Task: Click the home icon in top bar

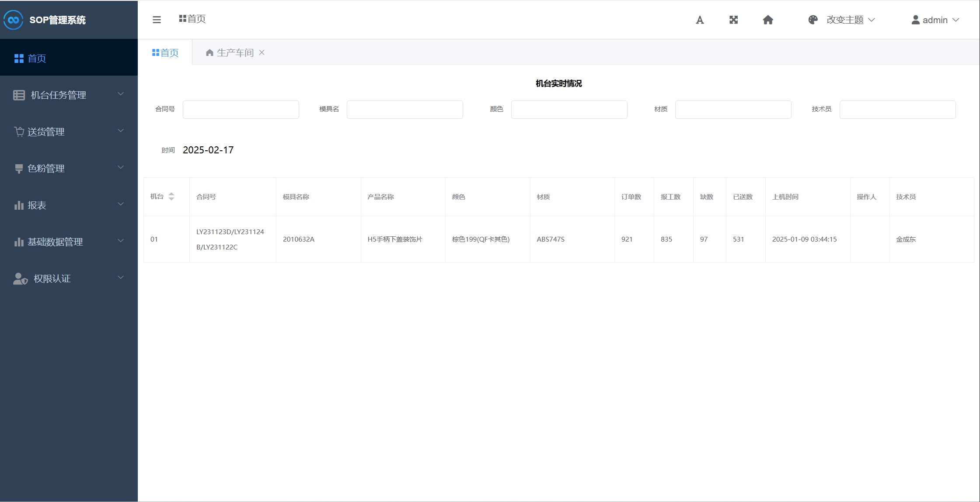Action: (x=768, y=20)
